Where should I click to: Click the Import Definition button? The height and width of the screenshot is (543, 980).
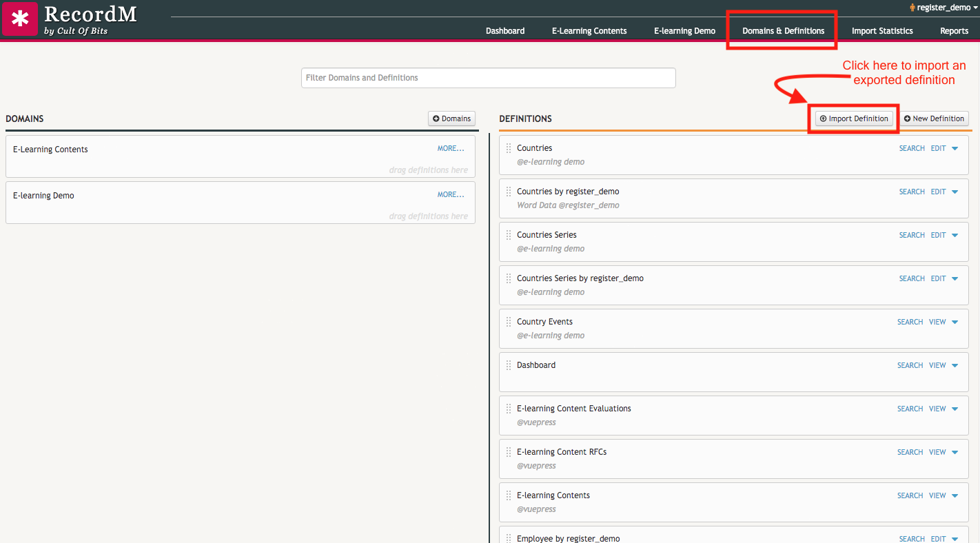tap(854, 119)
